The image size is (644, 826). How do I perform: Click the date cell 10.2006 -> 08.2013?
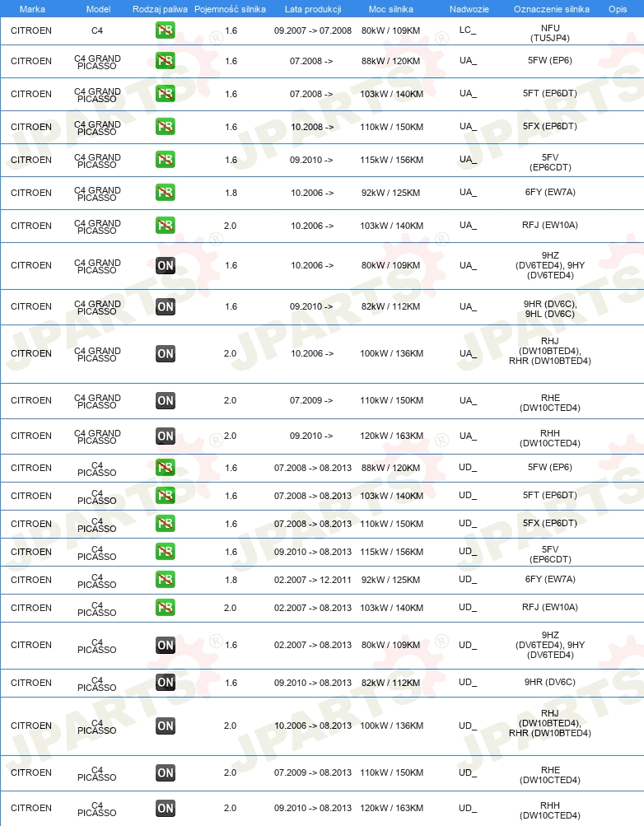coord(313,726)
